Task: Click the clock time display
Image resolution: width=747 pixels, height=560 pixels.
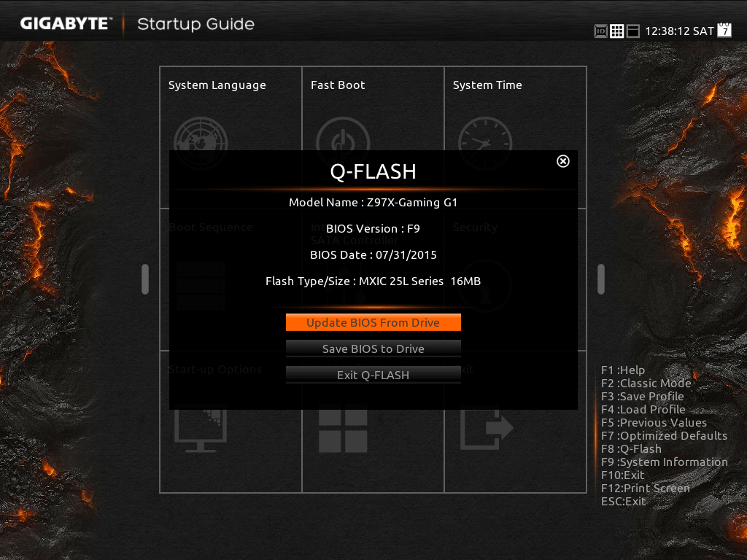Action: (x=679, y=31)
